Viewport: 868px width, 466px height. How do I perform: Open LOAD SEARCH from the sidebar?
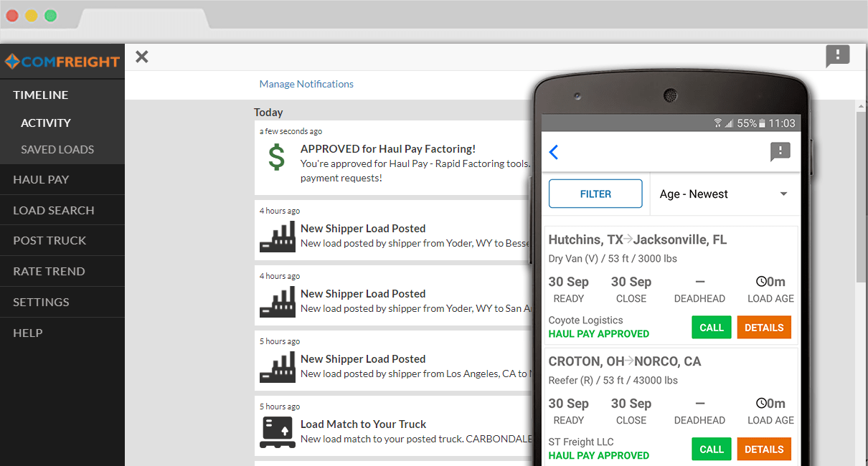click(x=54, y=211)
